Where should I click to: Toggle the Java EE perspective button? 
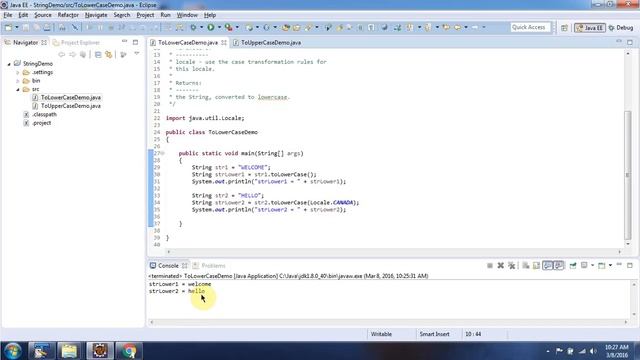click(x=590, y=28)
